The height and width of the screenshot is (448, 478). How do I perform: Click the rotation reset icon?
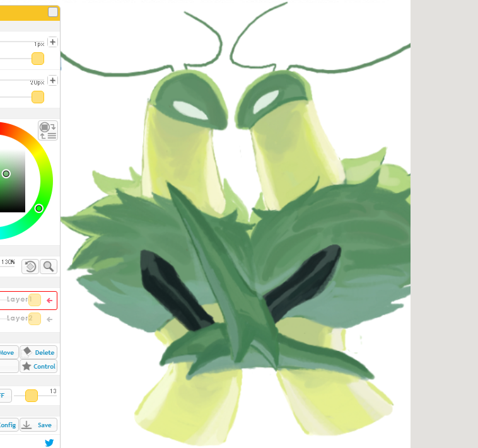[x=30, y=267]
